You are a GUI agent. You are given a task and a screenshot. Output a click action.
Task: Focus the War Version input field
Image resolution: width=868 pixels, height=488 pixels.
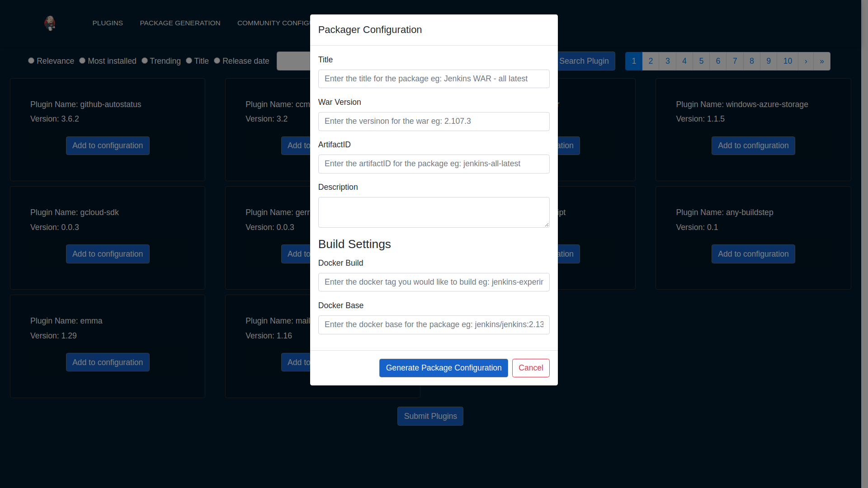click(x=434, y=121)
